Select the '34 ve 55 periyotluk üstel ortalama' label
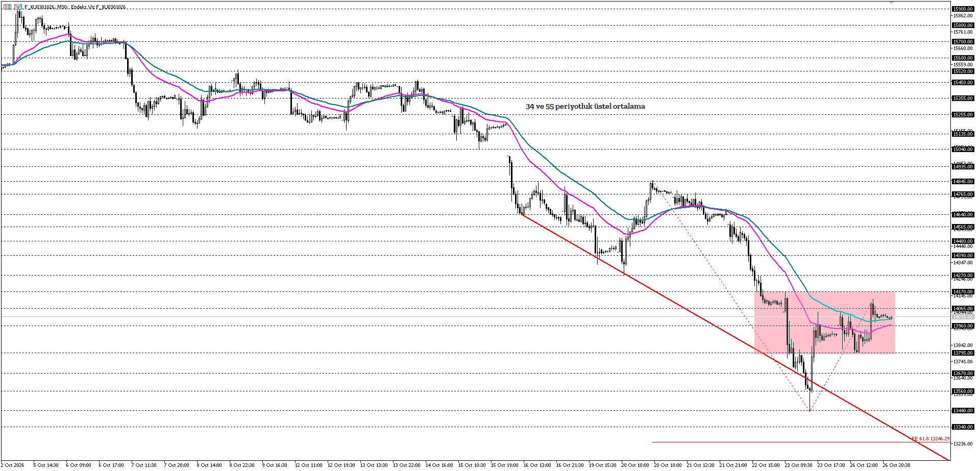Viewport: 980px width, 471px height. [585, 107]
